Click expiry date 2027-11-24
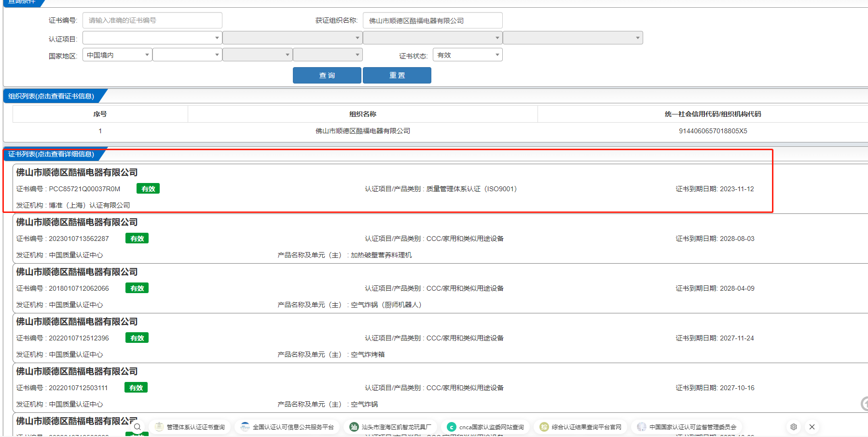 pyautogui.click(x=737, y=338)
